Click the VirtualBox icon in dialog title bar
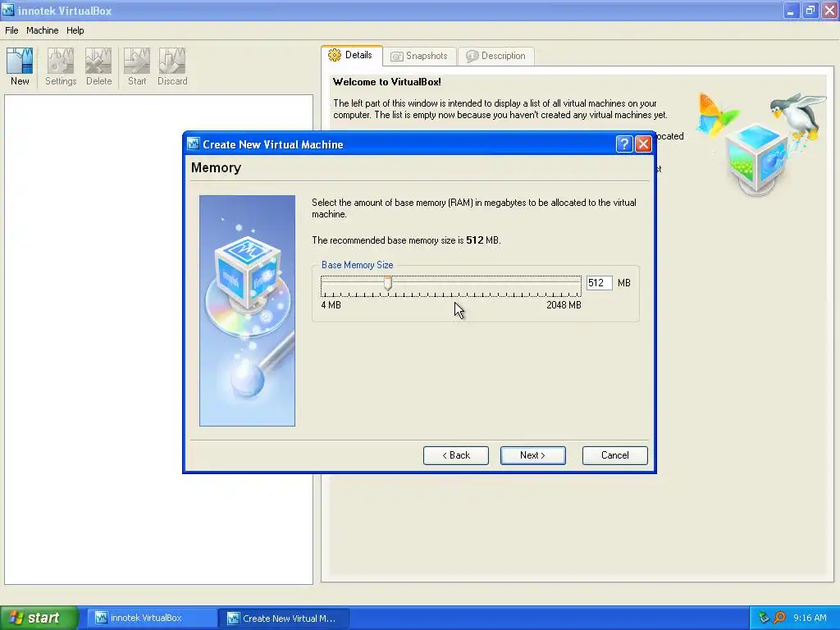 [x=194, y=144]
